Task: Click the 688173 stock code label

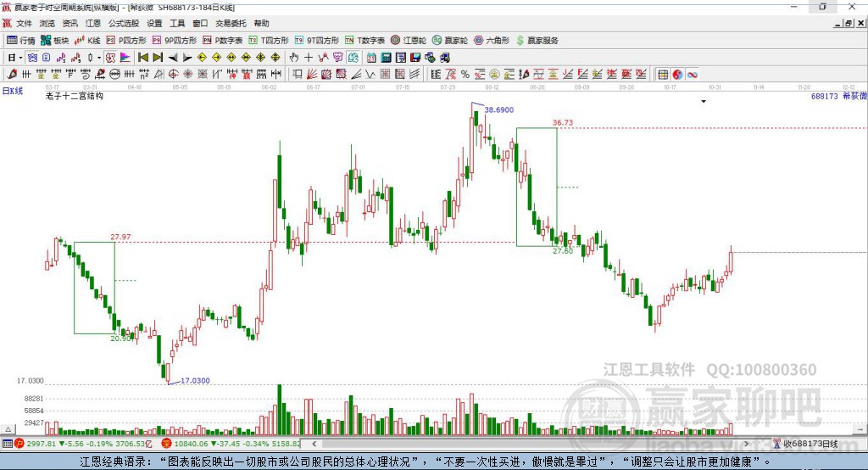Action: point(824,97)
